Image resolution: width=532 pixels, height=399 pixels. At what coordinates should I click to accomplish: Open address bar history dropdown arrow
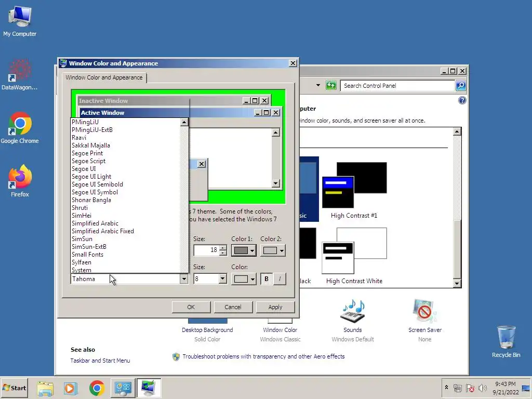(x=318, y=85)
